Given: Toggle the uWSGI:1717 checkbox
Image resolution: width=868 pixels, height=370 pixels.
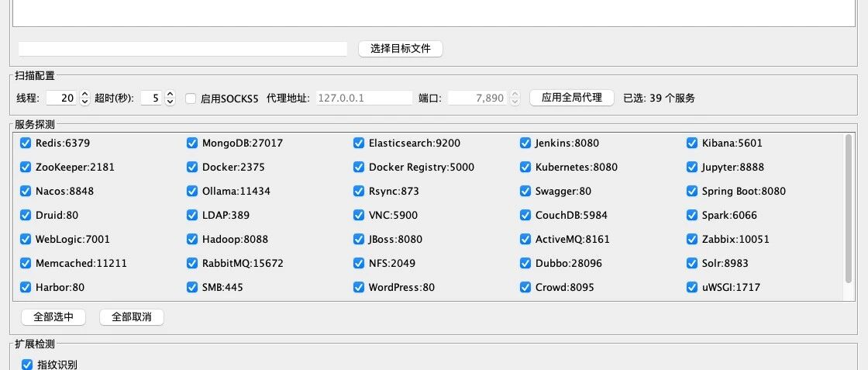Looking at the screenshot, I should (692, 288).
